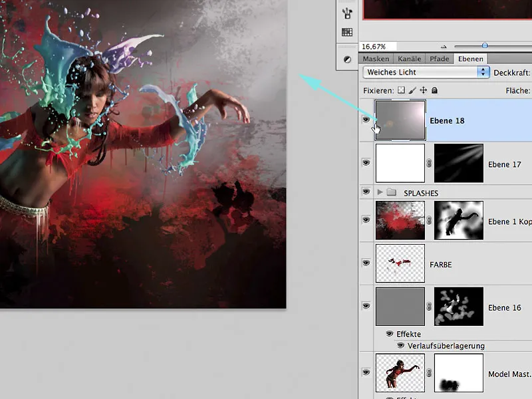
Task: Click the 'SPLASHES' group name
Action: point(421,193)
